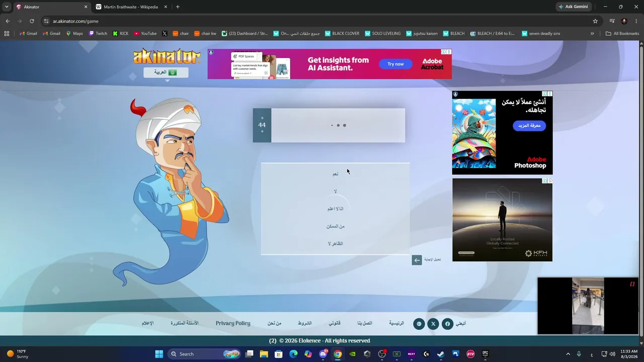Expand the hidden bookmarks chevron
The image size is (644, 362).
point(592,34)
